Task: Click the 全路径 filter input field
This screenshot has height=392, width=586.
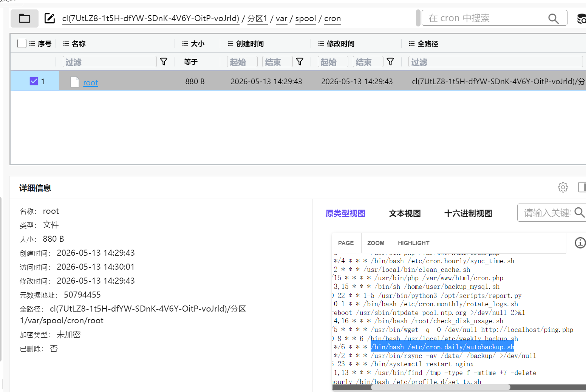Action: coord(495,62)
